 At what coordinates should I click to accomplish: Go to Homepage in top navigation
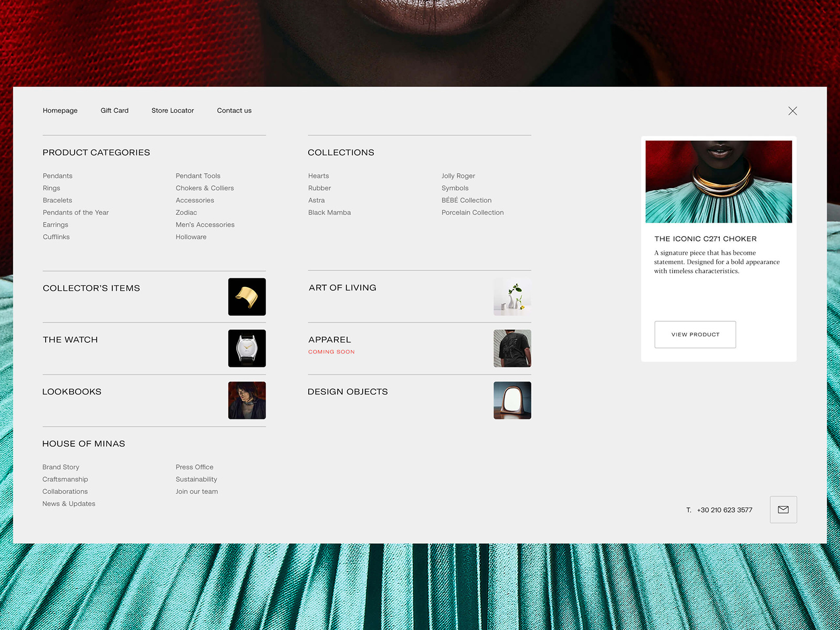click(x=60, y=110)
